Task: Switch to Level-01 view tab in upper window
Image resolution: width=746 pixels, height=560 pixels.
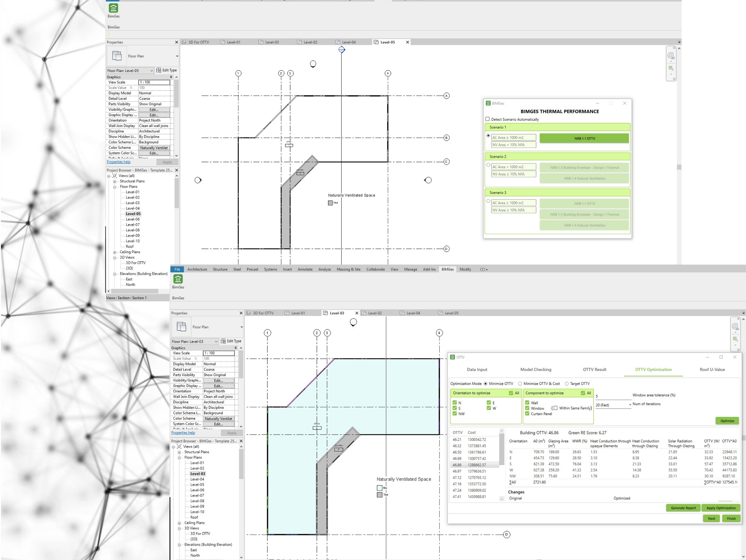Action: tap(233, 42)
